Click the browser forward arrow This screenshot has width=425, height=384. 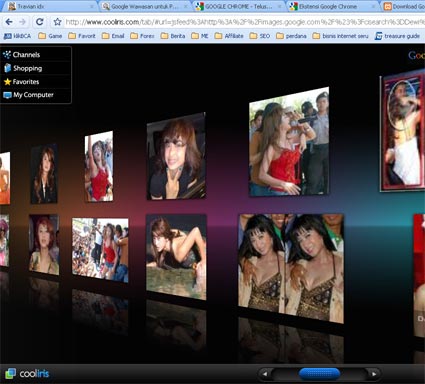coord(23,22)
